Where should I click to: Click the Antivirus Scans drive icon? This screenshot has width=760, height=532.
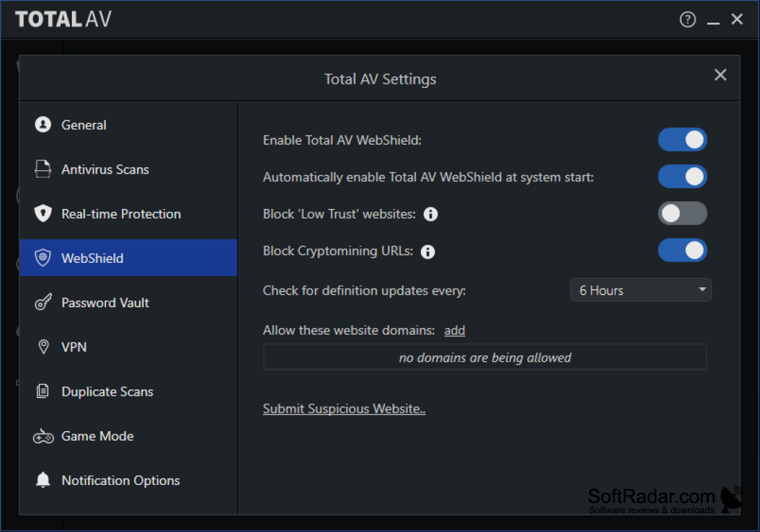click(x=43, y=169)
